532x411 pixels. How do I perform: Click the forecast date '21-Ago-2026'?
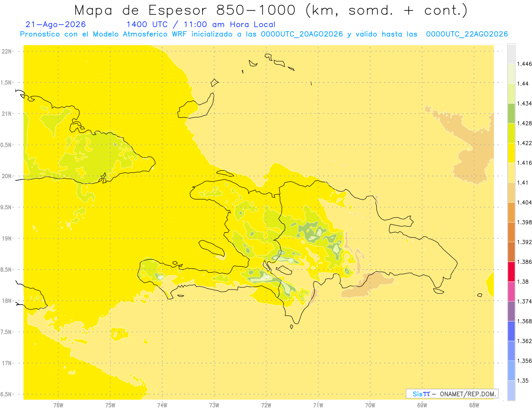click(x=56, y=25)
